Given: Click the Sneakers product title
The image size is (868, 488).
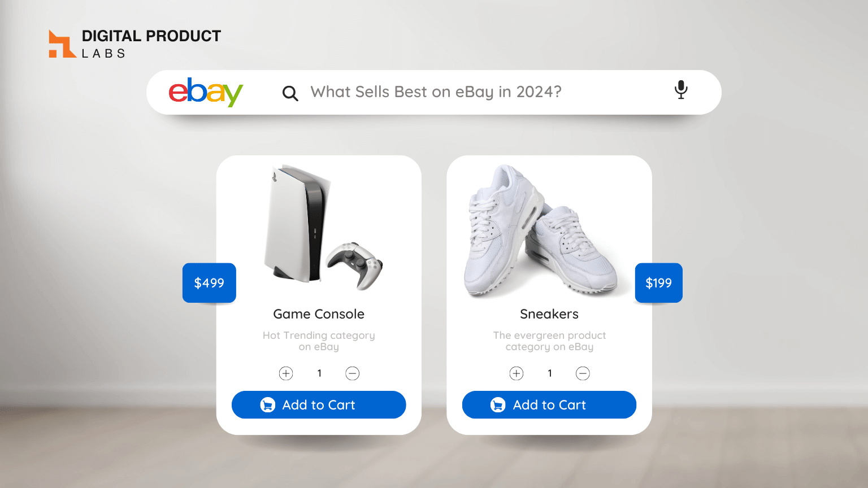Looking at the screenshot, I should point(549,314).
